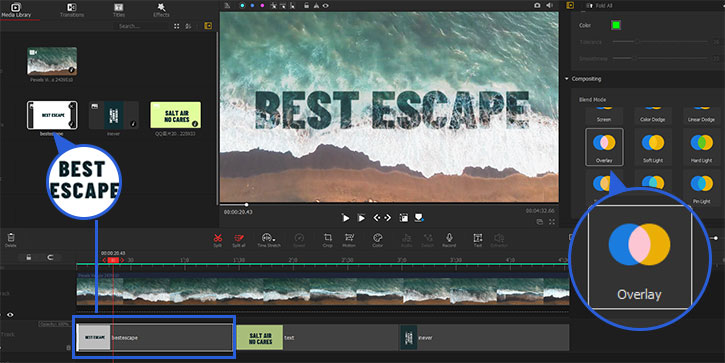Toggle the lock icon above preview
Screen dimensions: 725x363
point(306,6)
